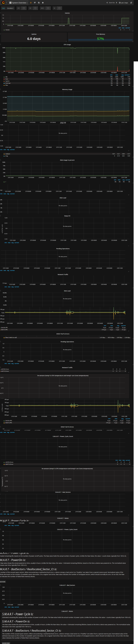Open the Last 2 days time picker

124,3
